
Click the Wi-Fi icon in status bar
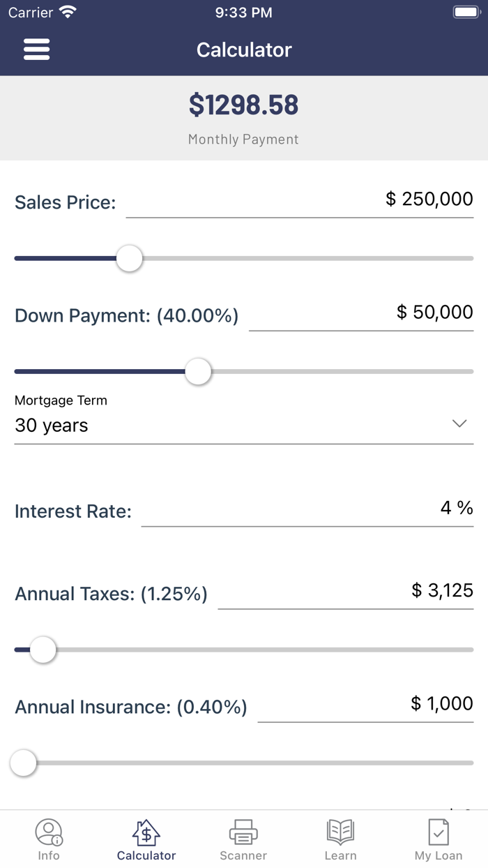(x=67, y=11)
